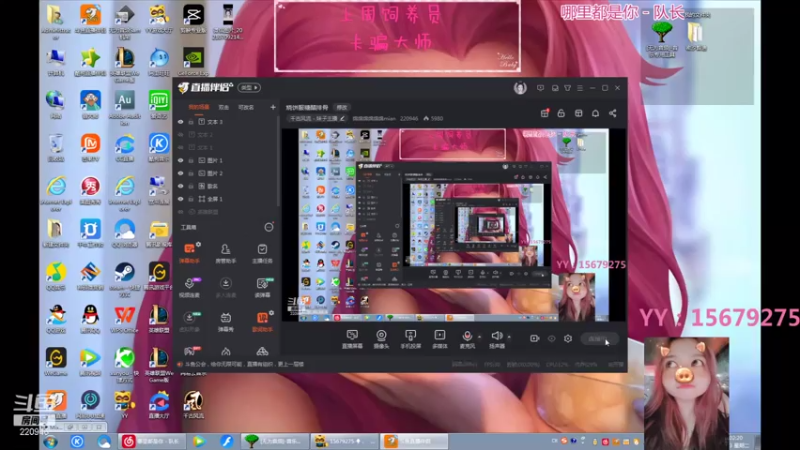Click the notice text in the app status bar

pos(244,364)
